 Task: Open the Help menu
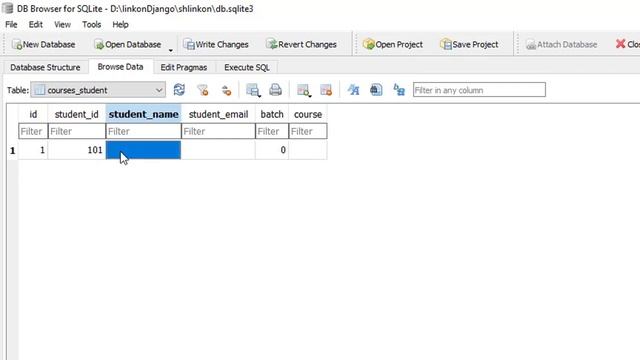coord(120,24)
